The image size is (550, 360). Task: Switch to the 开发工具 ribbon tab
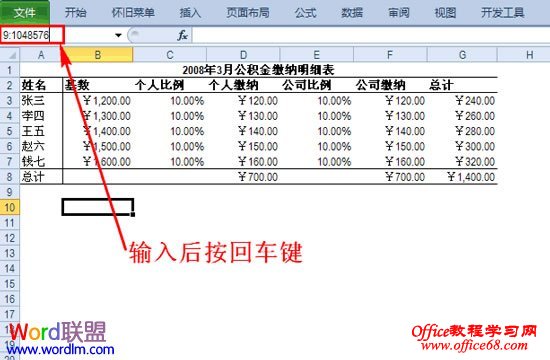[503, 13]
